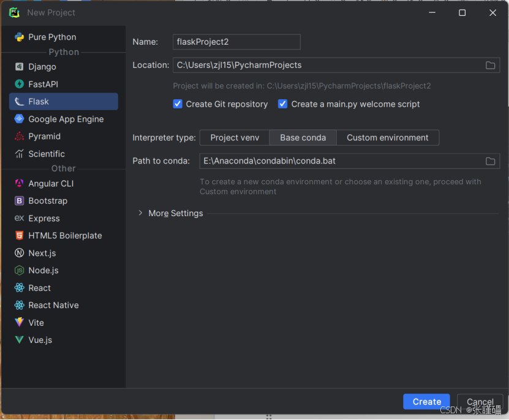Select Pyramid label

pyautogui.click(x=45, y=137)
